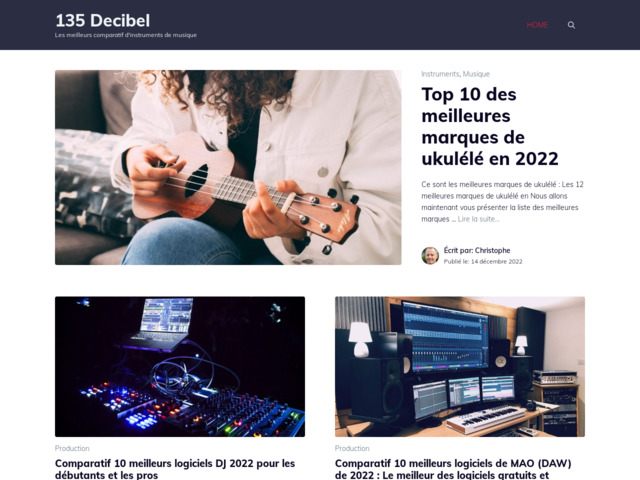Open the 135 Decibel site title

pyautogui.click(x=102, y=20)
